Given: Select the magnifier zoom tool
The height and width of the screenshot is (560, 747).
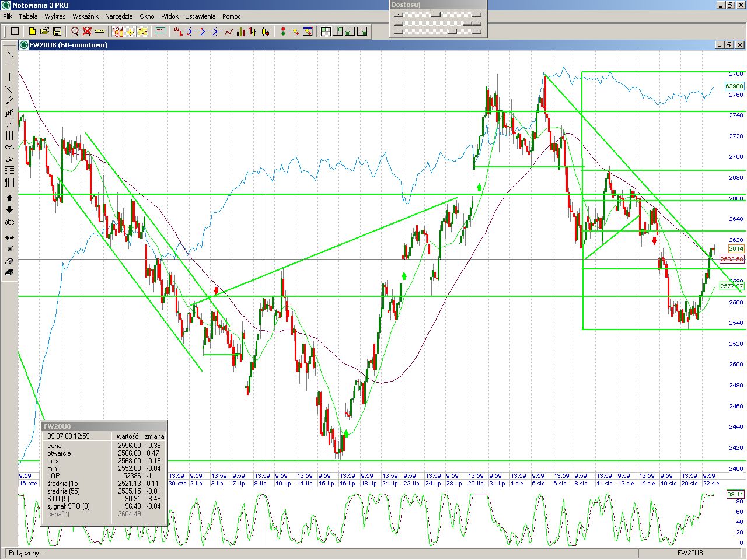Looking at the screenshot, I should (x=75, y=32).
